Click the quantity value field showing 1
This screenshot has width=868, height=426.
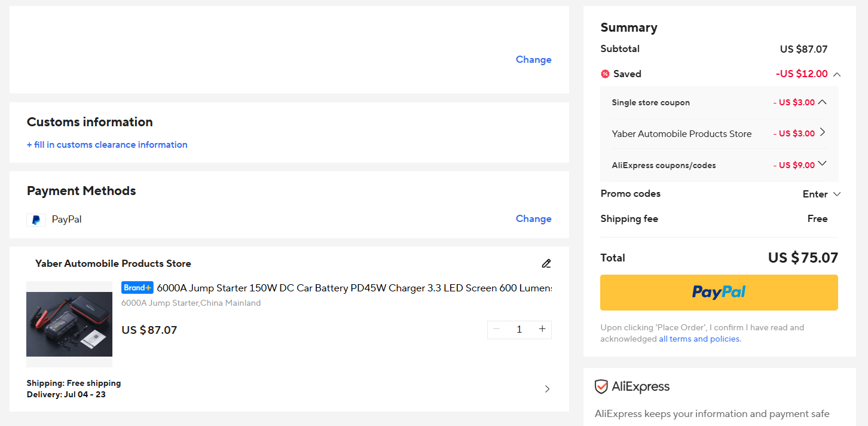click(x=519, y=329)
